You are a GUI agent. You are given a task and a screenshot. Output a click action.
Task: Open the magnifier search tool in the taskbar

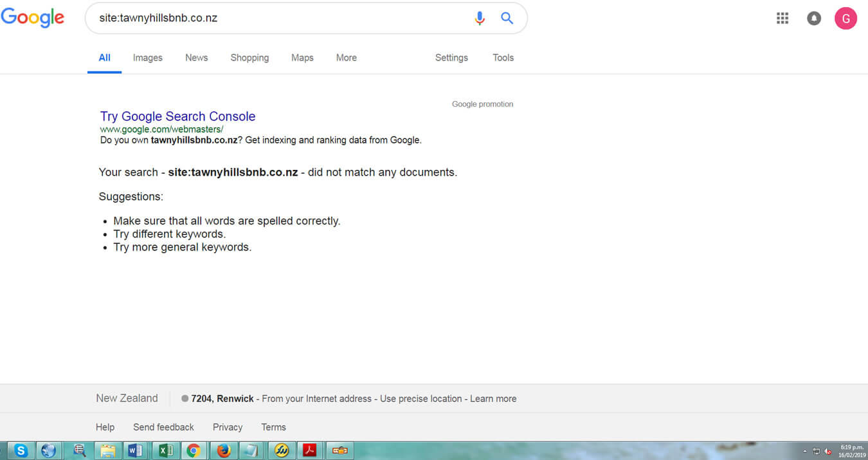pos(80,450)
